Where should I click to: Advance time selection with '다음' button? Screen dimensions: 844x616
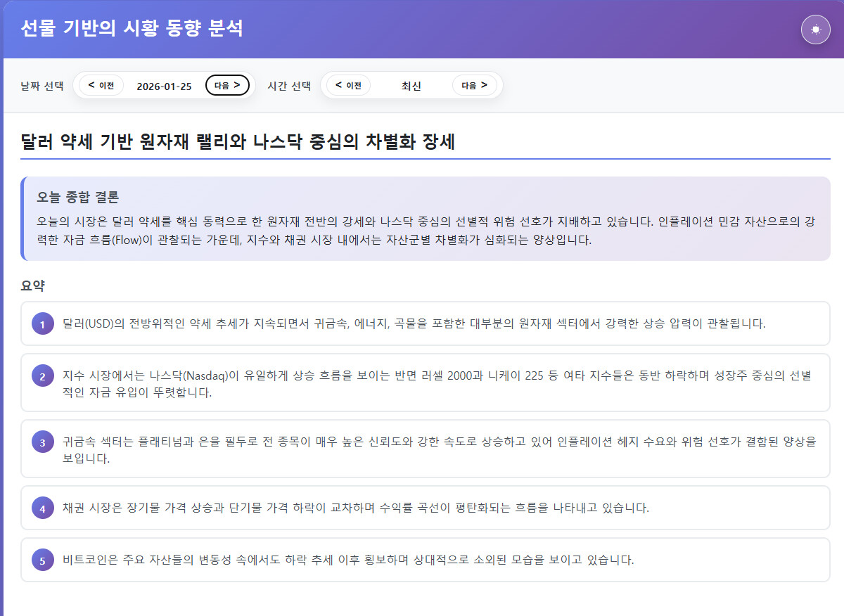point(474,86)
